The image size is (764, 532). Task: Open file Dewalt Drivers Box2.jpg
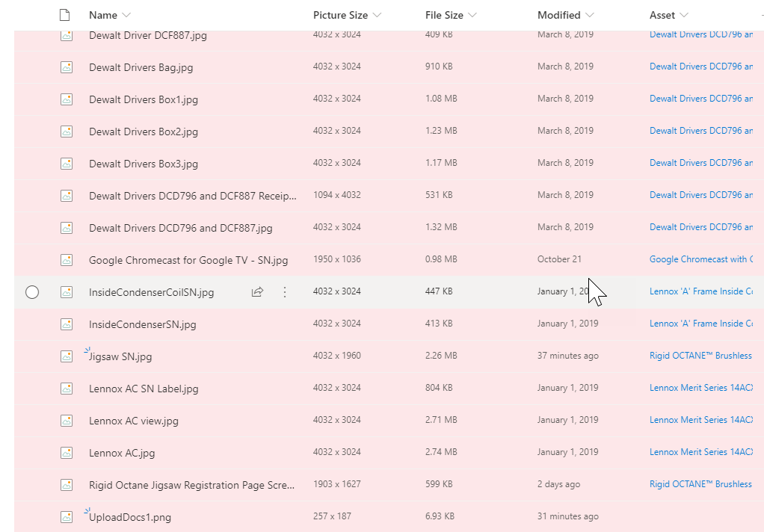pos(144,132)
